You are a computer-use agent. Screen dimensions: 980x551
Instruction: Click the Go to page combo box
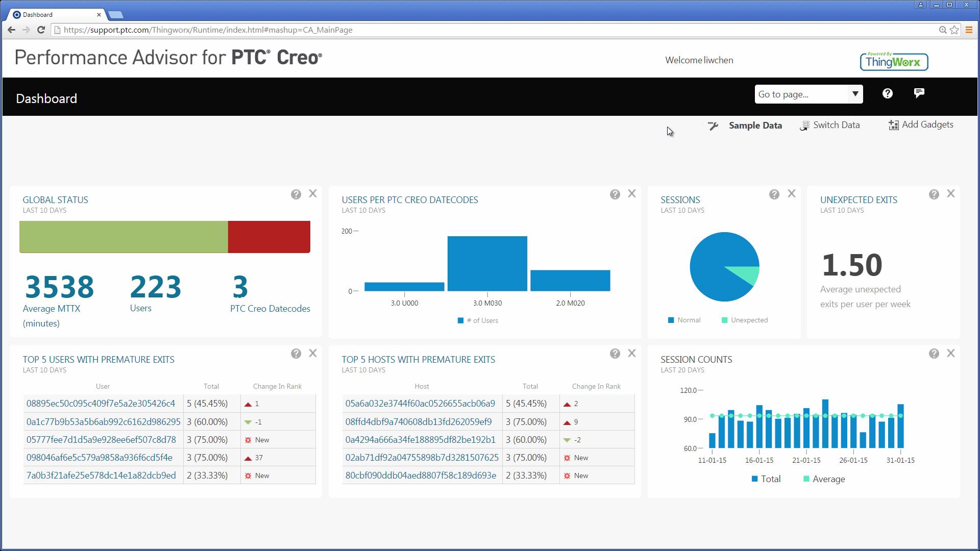[x=808, y=94]
